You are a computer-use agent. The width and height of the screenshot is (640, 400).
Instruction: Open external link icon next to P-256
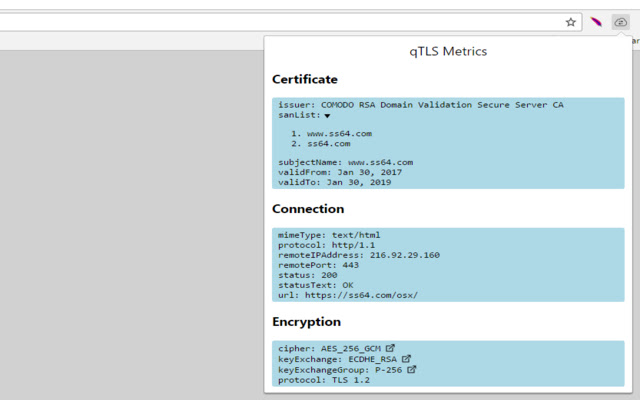click(412, 369)
